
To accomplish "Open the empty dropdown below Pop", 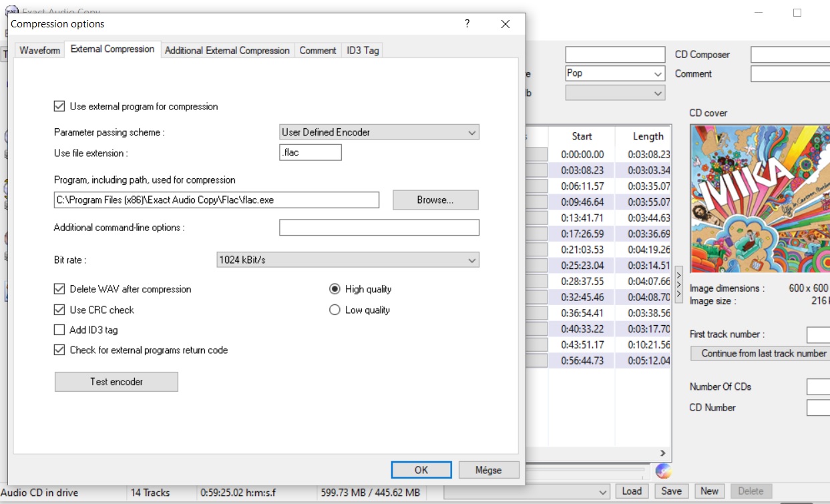I will point(615,93).
